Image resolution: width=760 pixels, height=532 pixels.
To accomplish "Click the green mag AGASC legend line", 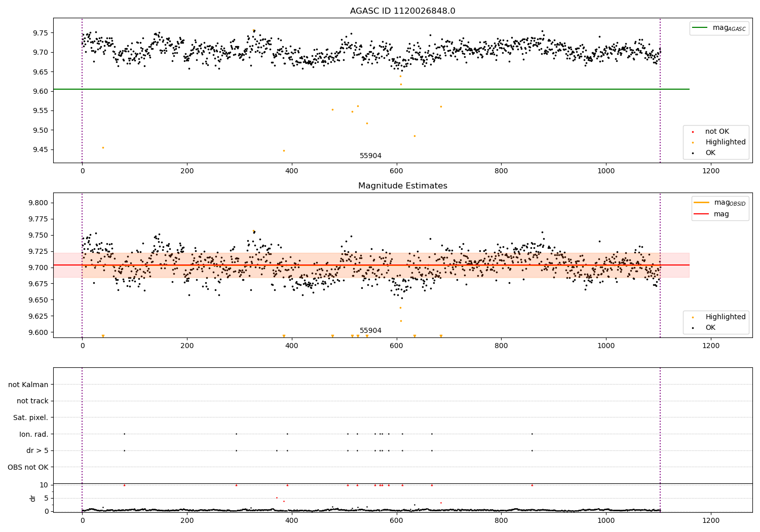I will pyautogui.click(x=700, y=28).
